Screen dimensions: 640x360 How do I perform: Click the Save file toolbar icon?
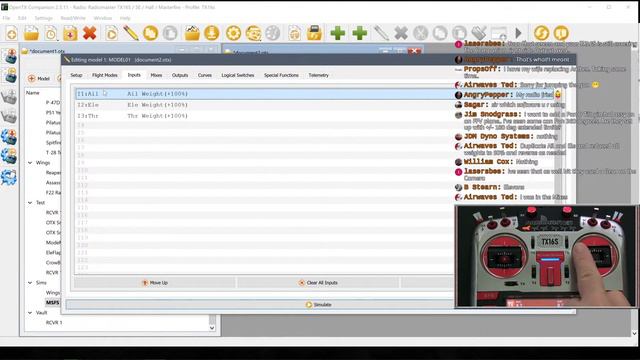(70, 33)
